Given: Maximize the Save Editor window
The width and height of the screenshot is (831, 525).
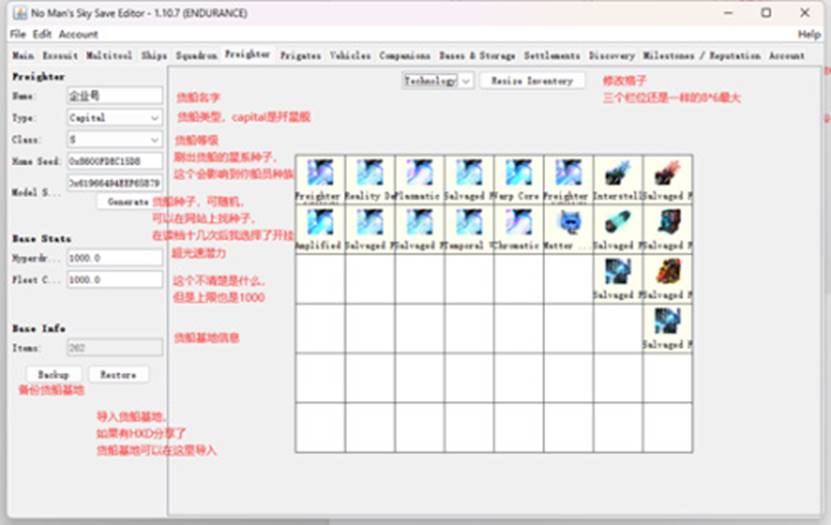Looking at the screenshot, I should point(766,13).
